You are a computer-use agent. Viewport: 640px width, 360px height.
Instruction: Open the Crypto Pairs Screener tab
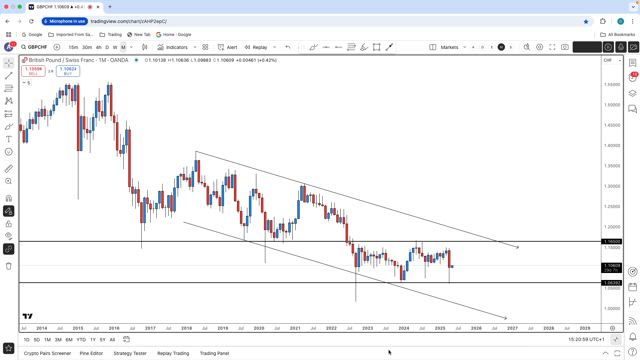(x=47, y=353)
